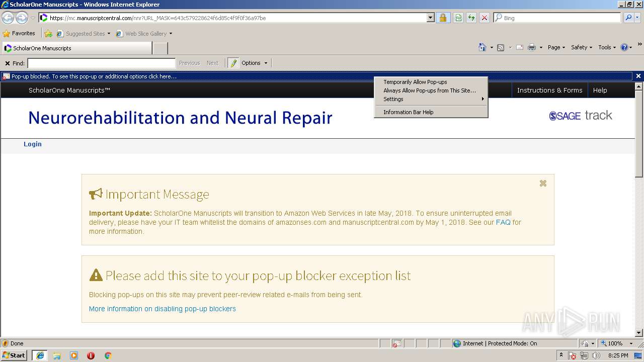This screenshot has width=644, height=362.
Task: Open the RSS feeds icon
Action: [x=501, y=47]
